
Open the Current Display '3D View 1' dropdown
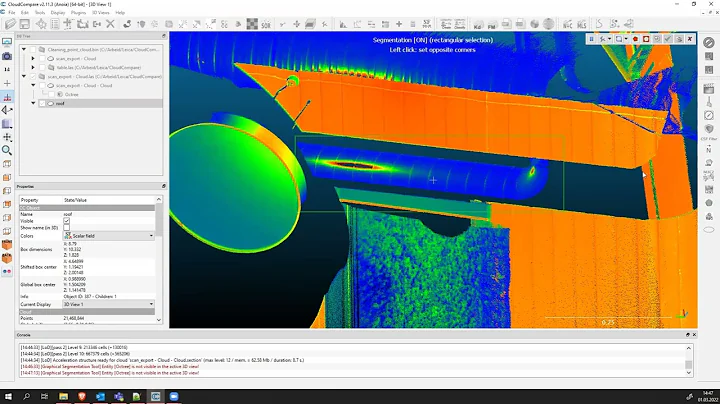(109, 304)
